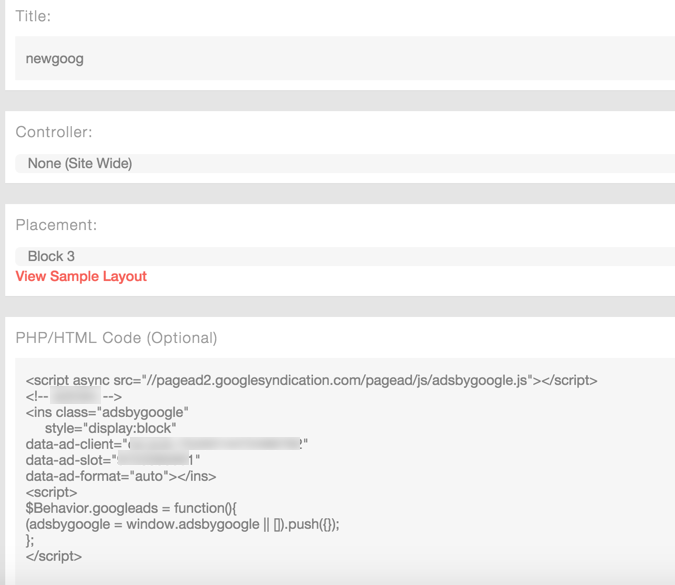The image size is (675, 585).
Task: Click the opening script tag line before $Behavior
Action: [x=51, y=492]
